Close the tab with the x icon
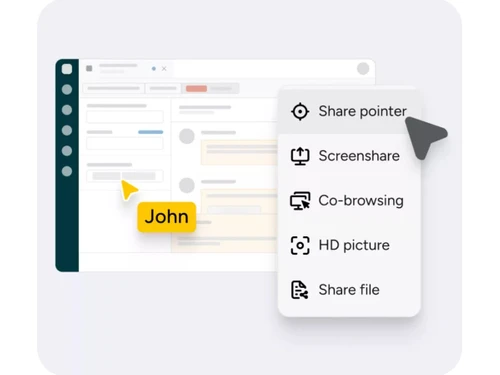Image resolution: width=500 pixels, height=375 pixels. coord(164,69)
